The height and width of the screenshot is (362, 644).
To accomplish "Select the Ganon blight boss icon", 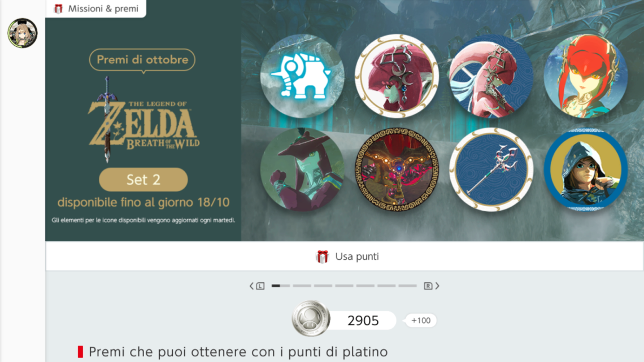I will 397,169.
